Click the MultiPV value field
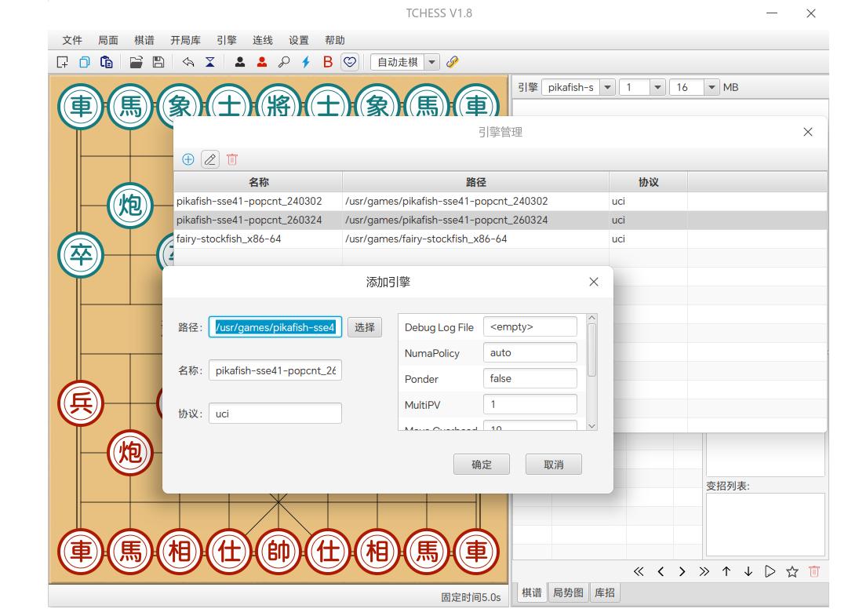859x616 pixels. click(x=530, y=404)
